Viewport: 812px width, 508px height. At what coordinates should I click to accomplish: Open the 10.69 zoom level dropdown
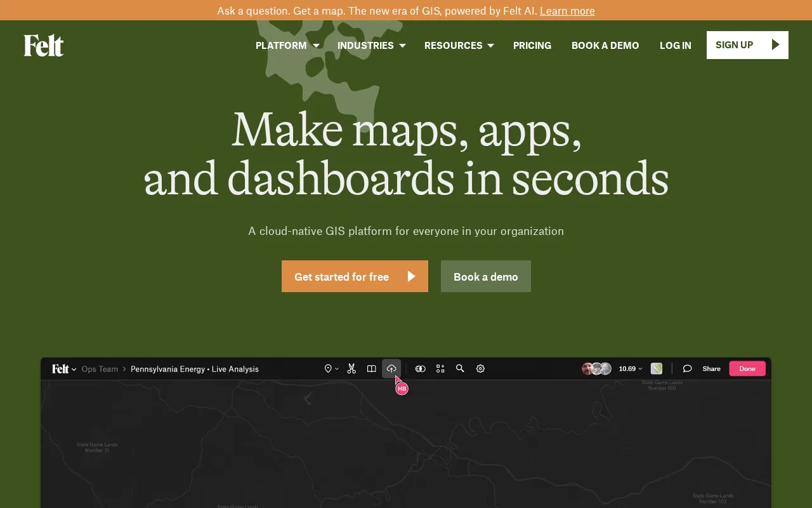coord(631,369)
